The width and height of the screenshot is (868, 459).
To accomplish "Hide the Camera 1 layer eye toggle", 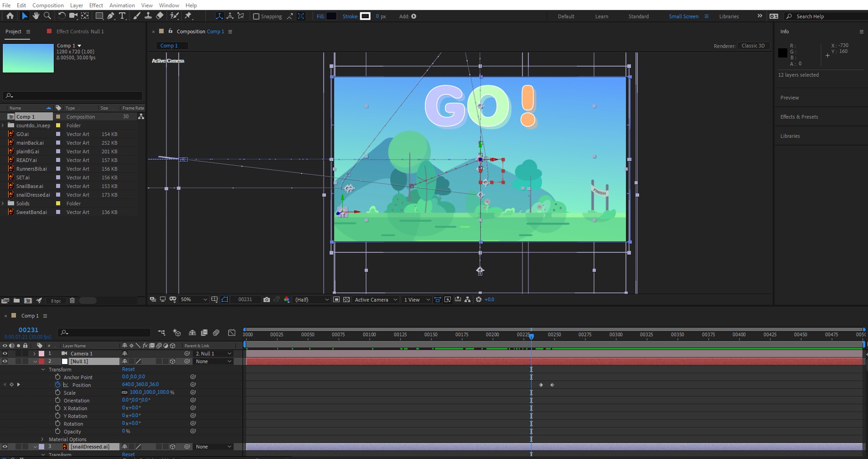I will coord(5,354).
